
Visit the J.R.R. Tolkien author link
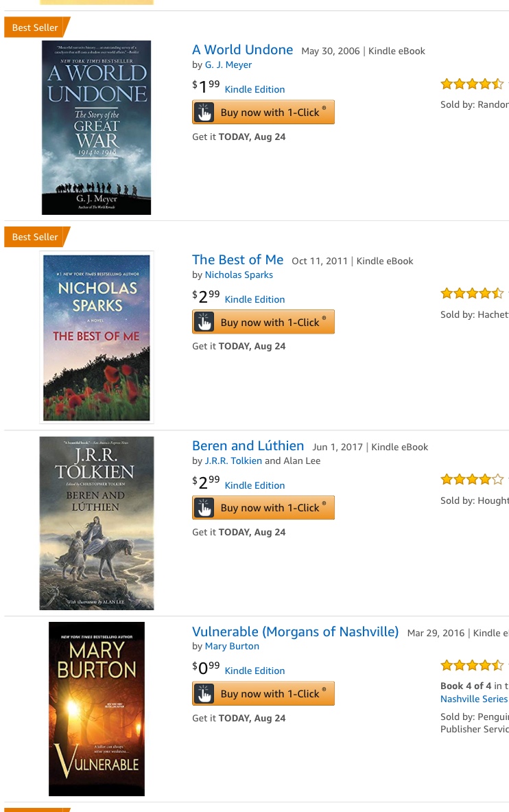coord(233,461)
